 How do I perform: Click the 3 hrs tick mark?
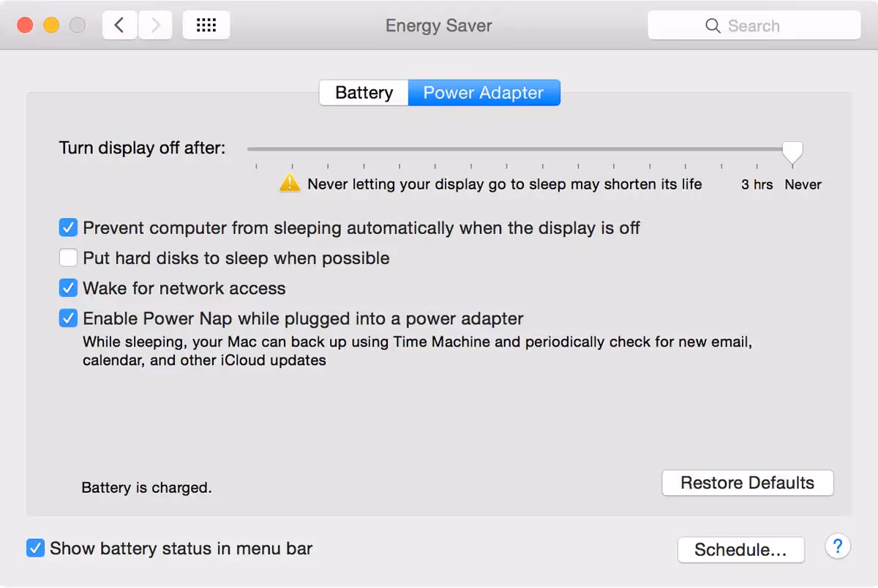click(x=757, y=166)
